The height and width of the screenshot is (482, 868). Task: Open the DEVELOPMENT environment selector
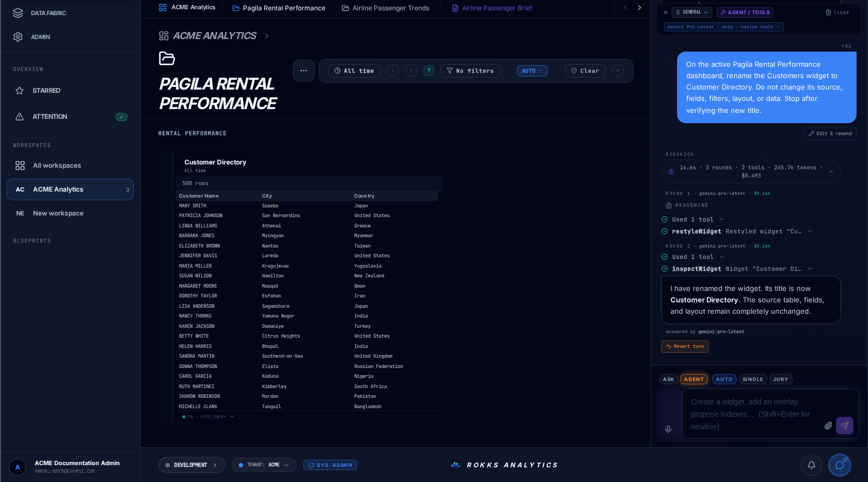point(192,465)
